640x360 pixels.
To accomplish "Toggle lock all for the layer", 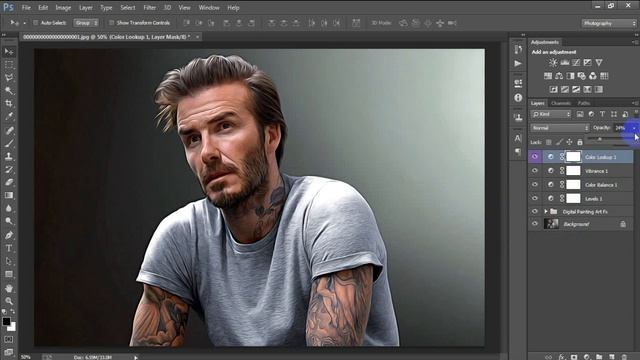I will (x=580, y=142).
